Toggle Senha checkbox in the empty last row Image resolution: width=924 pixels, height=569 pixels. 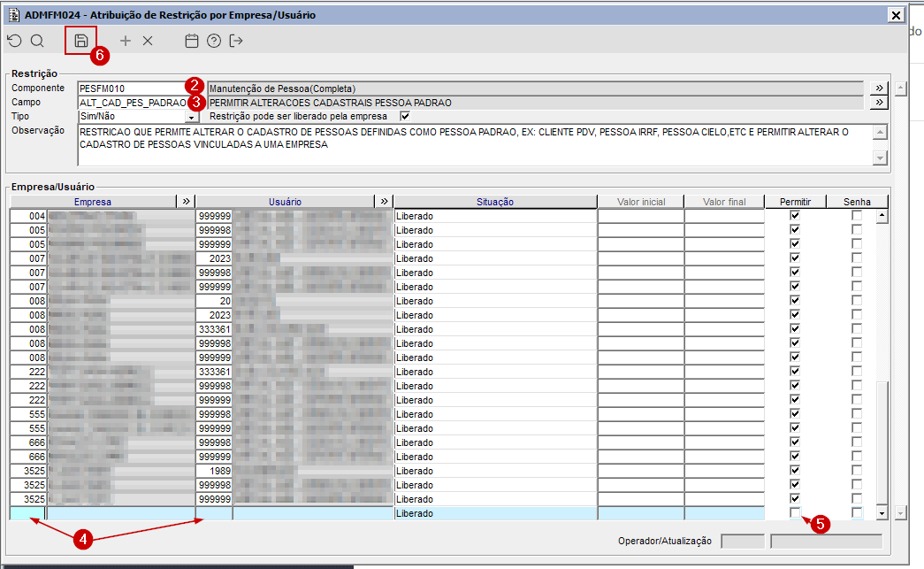(857, 513)
